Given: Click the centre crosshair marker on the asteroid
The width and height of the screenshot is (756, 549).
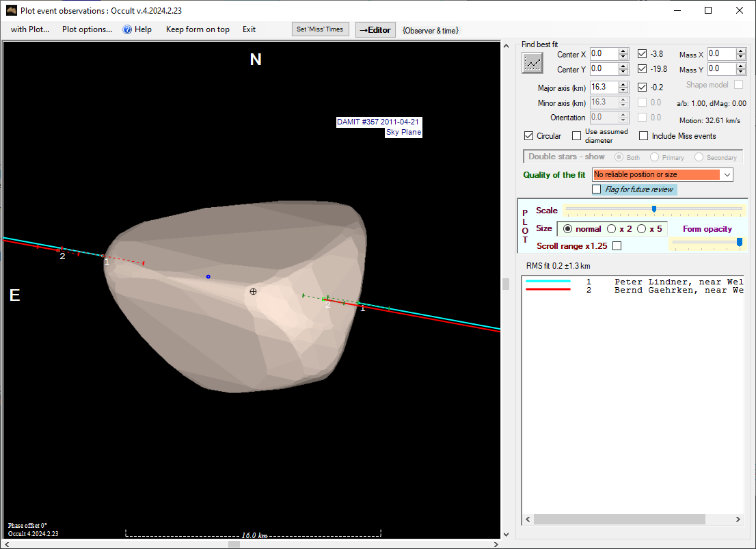Looking at the screenshot, I should click(x=253, y=291).
